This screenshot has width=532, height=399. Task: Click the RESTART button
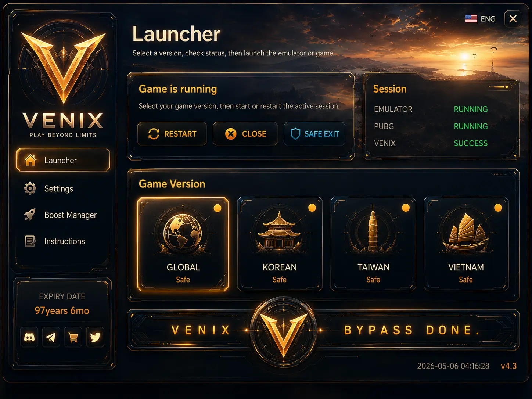pyautogui.click(x=172, y=134)
